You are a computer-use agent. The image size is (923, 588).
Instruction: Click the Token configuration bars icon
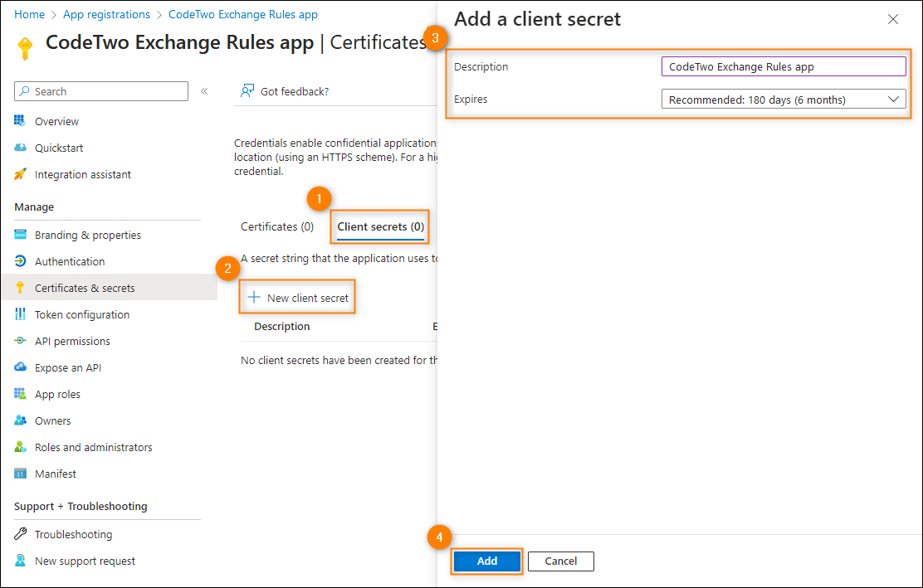[x=20, y=314]
